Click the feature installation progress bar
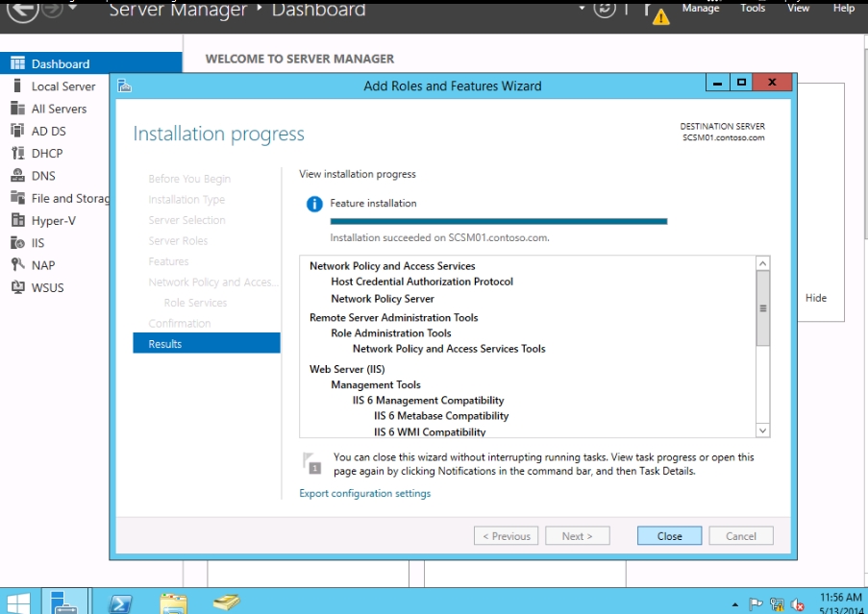Viewport: 868px width, 614px height. point(498,221)
